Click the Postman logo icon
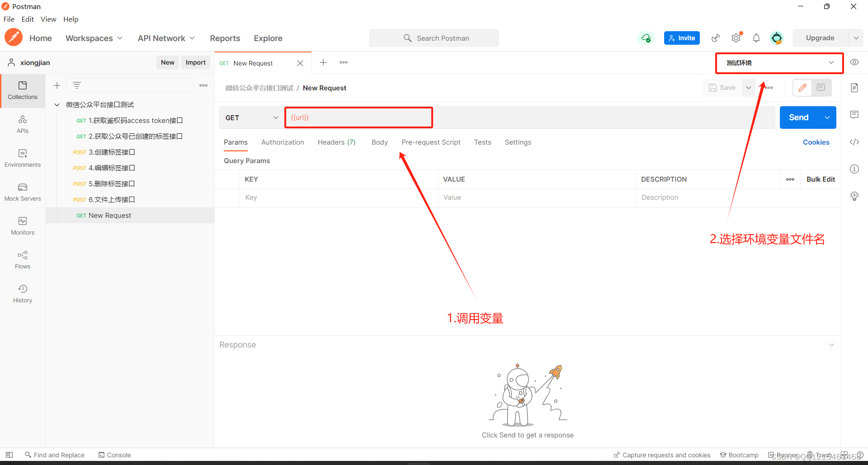868x465 pixels. (14, 38)
